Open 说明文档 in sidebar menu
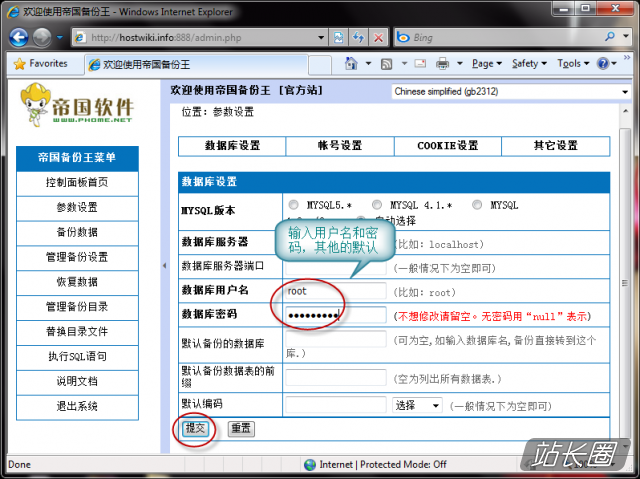The image size is (640, 479). pos(77,381)
